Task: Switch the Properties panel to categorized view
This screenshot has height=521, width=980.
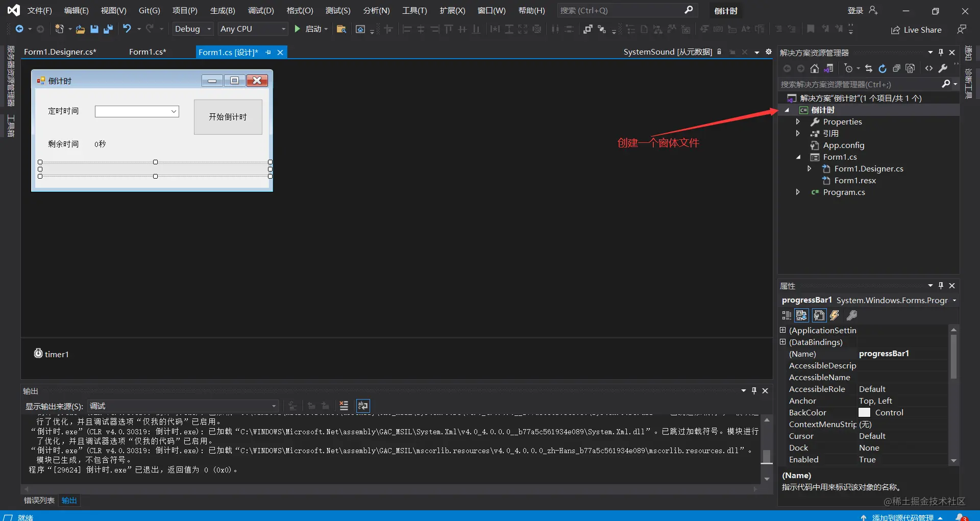Action: click(787, 315)
